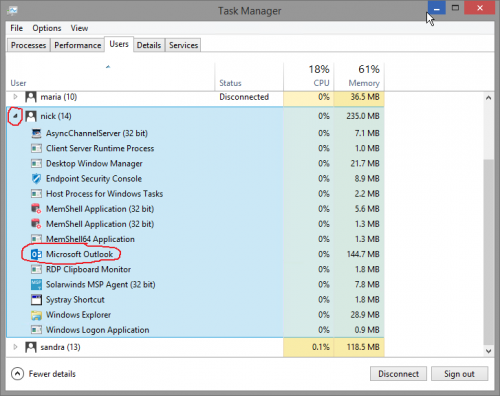This screenshot has width=500, height=396.
Task: Click the Microsoft Outlook icon
Action: coord(36,254)
